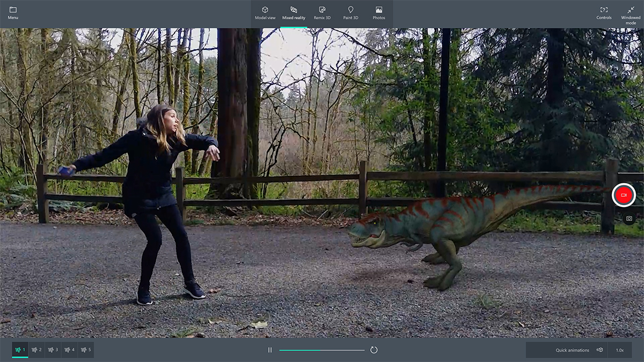The height and width of the screenshot is (362, 644).
Task: Select animation 2
Action: coord(36,350)
